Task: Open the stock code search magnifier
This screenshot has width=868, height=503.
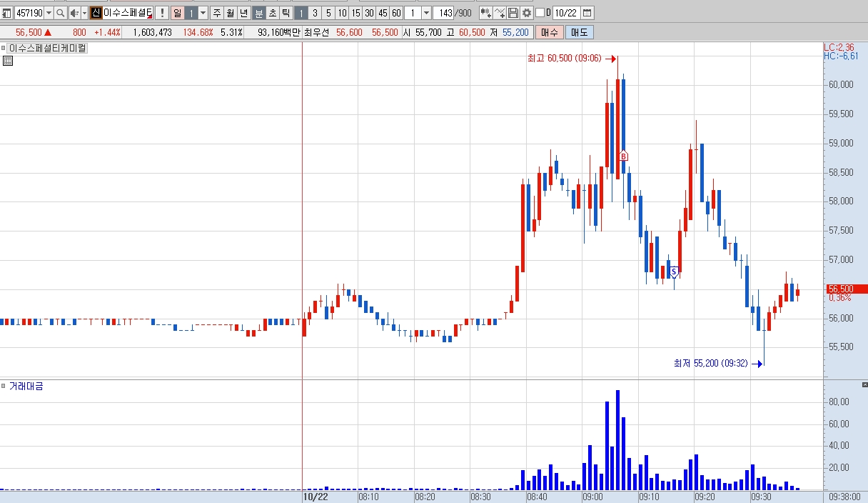Action: pos(61,13)
